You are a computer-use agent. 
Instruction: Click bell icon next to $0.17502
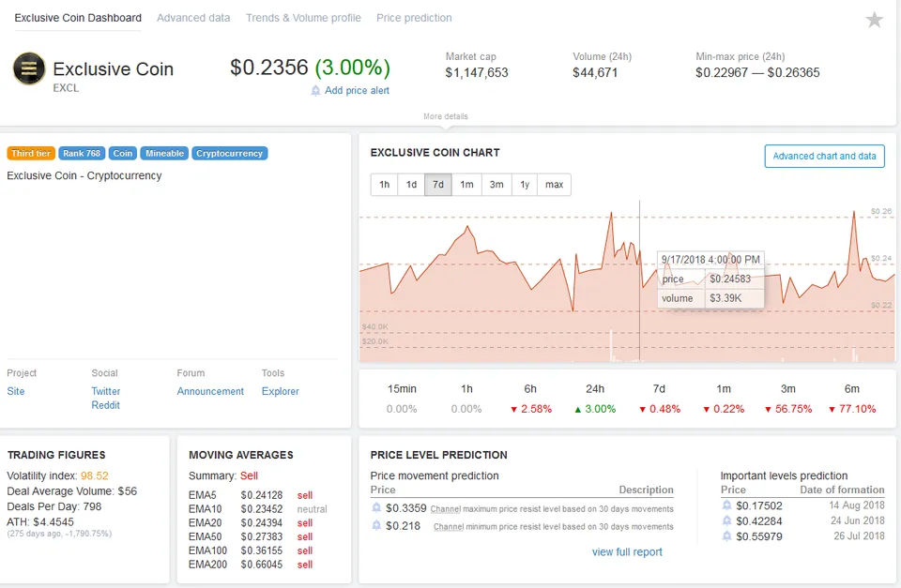(x=726, y=505)
